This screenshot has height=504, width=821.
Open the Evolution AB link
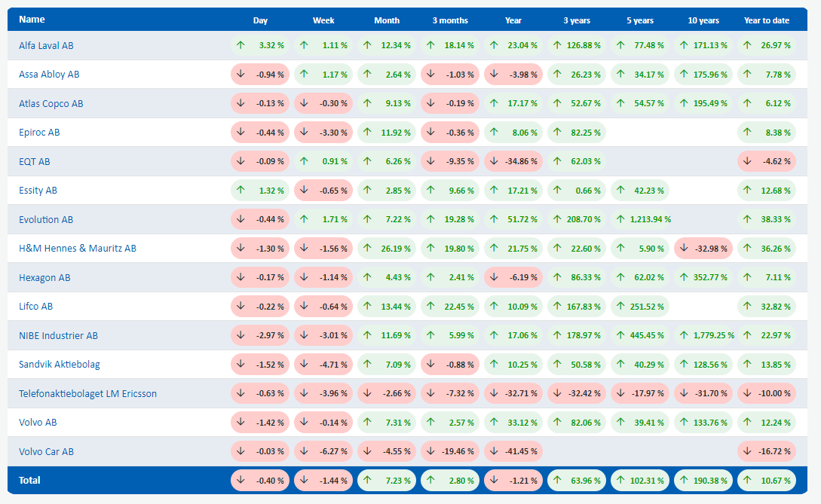[46, 220]
